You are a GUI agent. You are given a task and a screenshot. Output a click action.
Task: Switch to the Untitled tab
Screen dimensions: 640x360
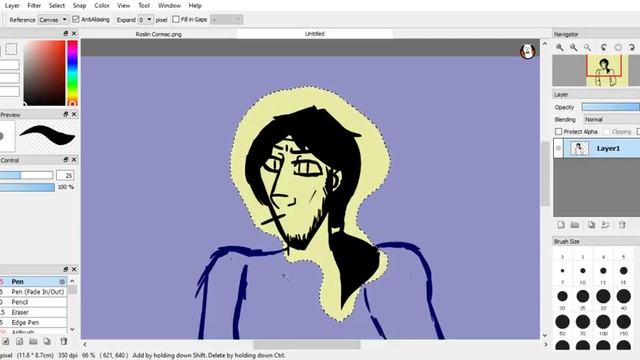[315, 34]
